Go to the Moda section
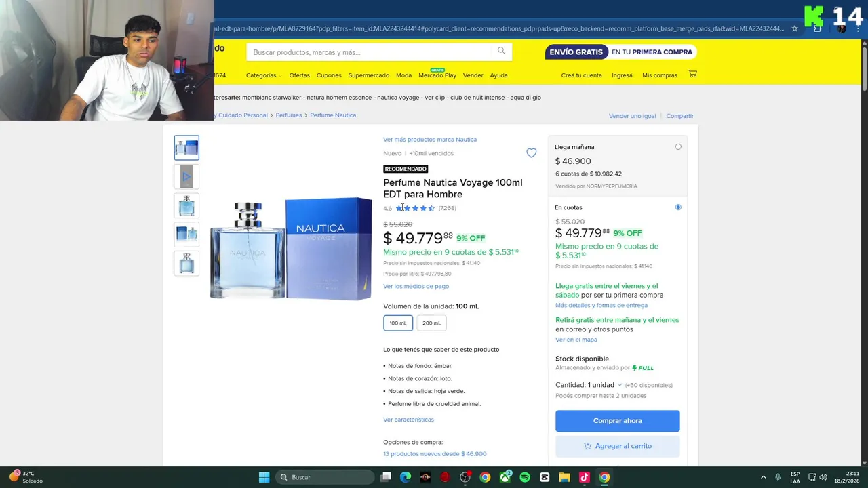868x488 pixels. coord(403,75)
